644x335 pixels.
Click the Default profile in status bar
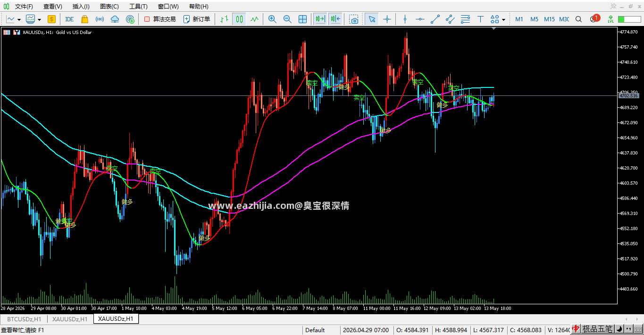[315, 330]
